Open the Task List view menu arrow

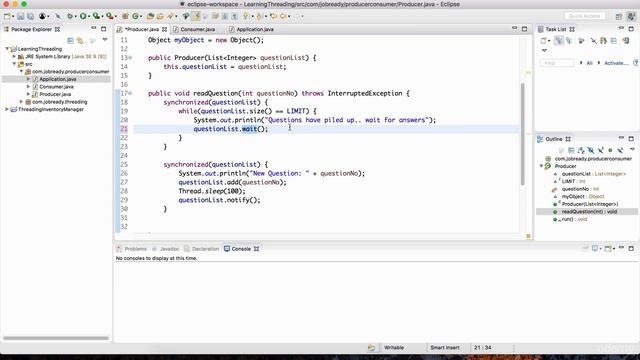tap(544, 51)
